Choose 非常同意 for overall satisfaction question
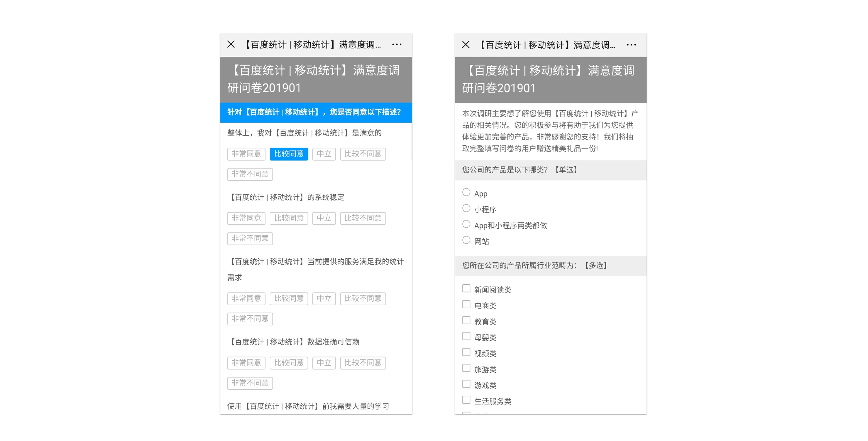 point(246,154)
